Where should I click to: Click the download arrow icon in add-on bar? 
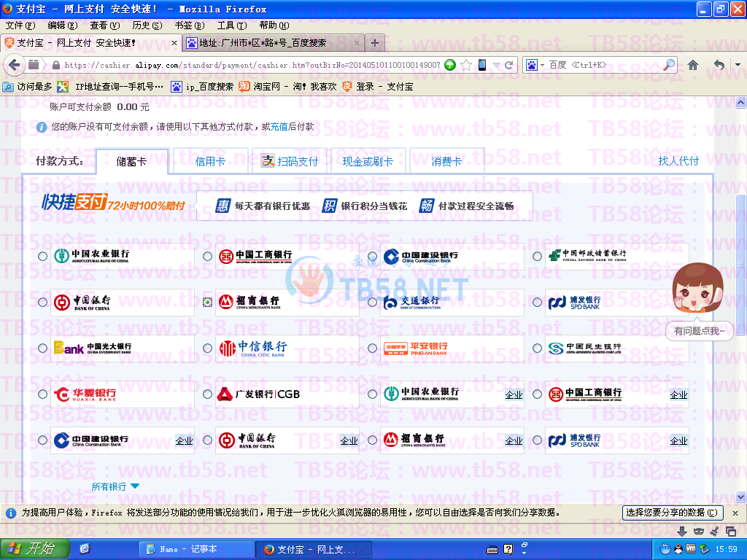pyautogui.click(x=682, y=531)
